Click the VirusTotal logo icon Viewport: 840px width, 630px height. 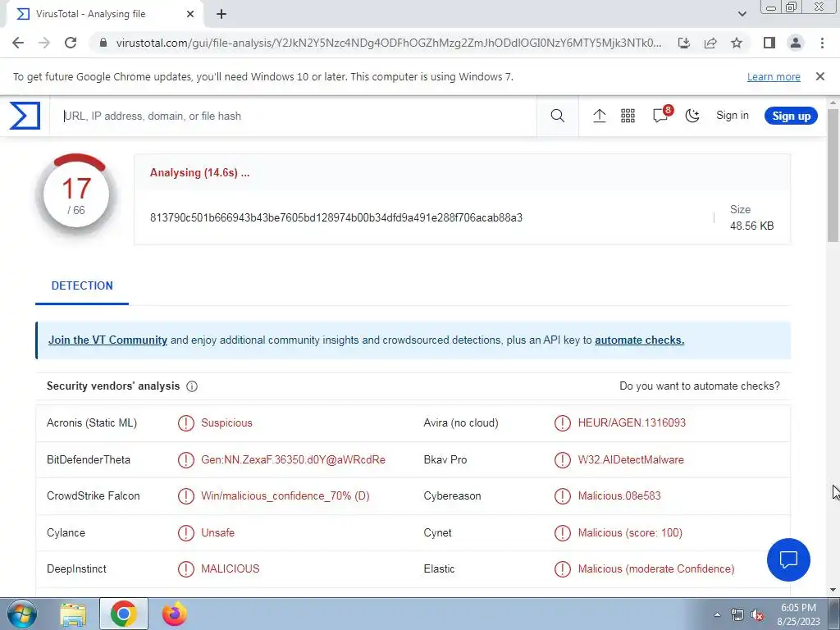[25, 116]
